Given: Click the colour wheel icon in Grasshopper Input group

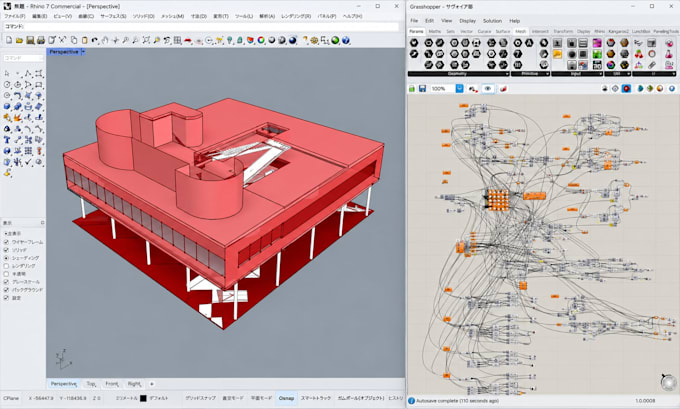Looking at the screenshot, I should 611,65.
